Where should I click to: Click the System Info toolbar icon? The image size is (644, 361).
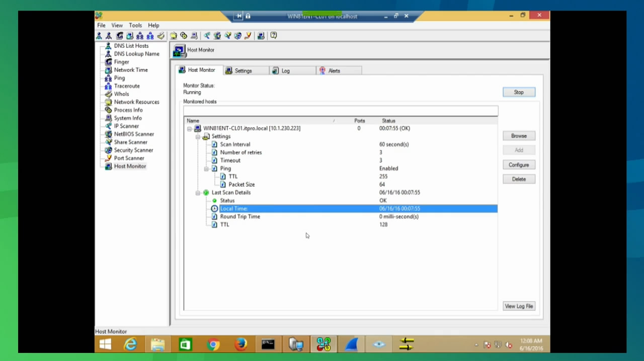[194, 36]
